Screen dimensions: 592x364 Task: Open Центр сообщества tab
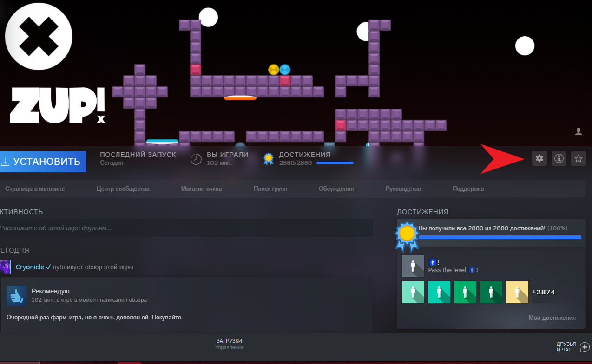[x=123, y=189]
